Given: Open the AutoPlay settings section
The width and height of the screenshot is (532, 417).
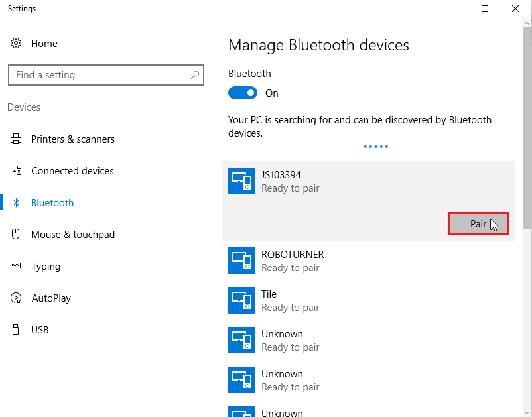Looking at the screenshot, I should [x=51, y=298].
